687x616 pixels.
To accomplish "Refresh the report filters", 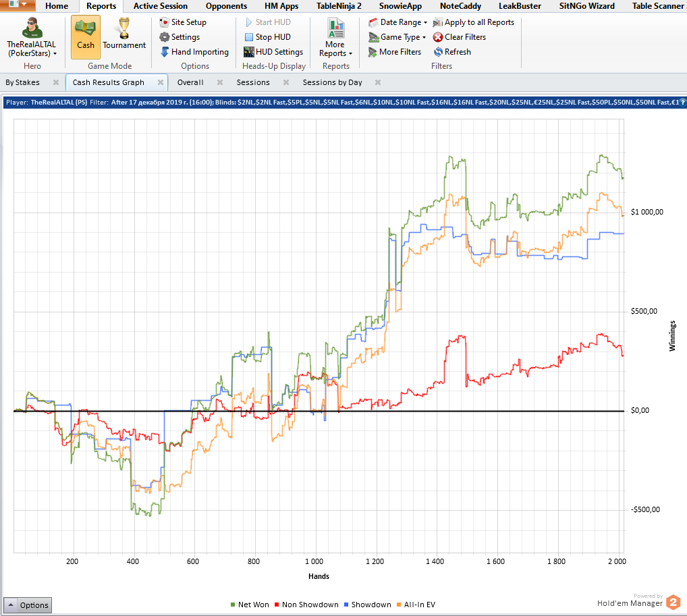I will click(451, 52).
